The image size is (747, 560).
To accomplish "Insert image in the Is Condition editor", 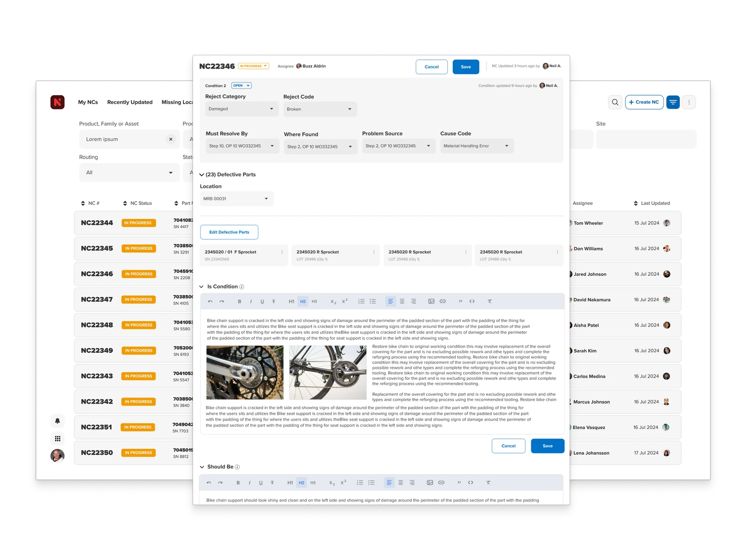I will pyautogui.click(x=431, y=301).
